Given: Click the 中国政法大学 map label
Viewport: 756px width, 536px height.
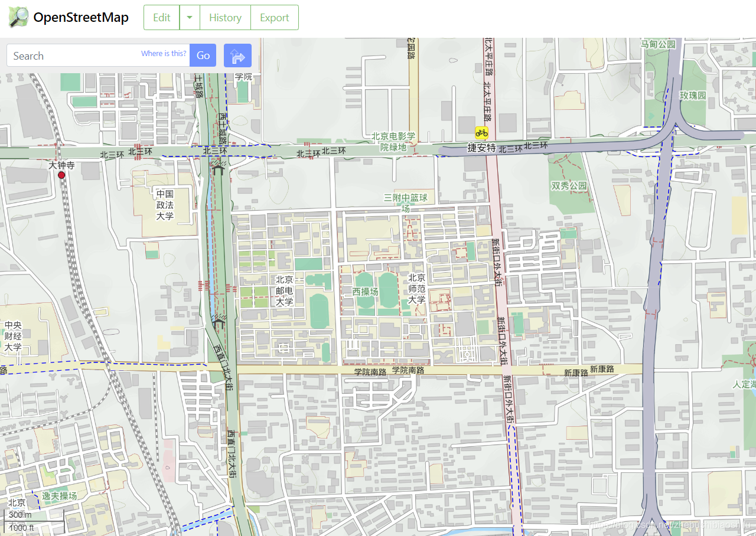Looking at the screenshot, I should [x=165, y=205].
